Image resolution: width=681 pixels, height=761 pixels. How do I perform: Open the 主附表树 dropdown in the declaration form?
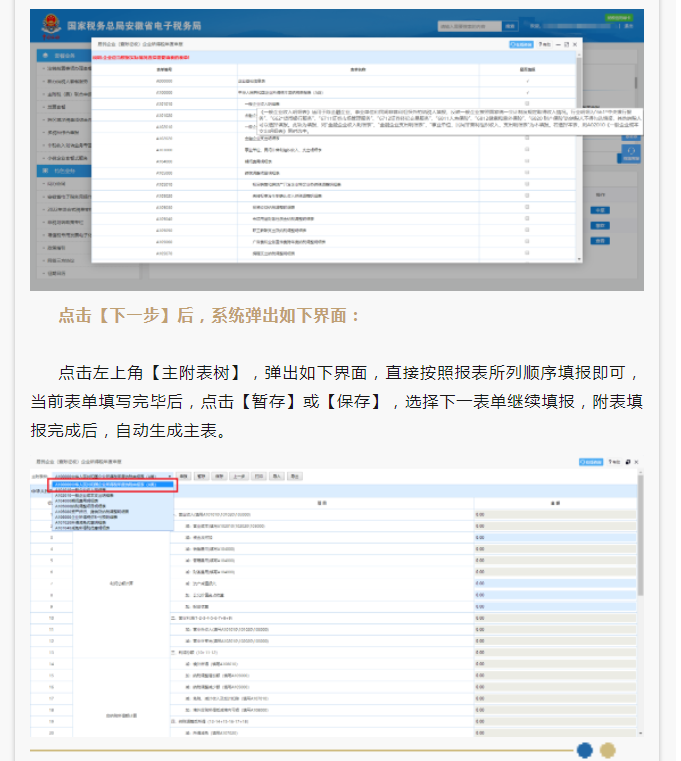[x=112, y=477]
